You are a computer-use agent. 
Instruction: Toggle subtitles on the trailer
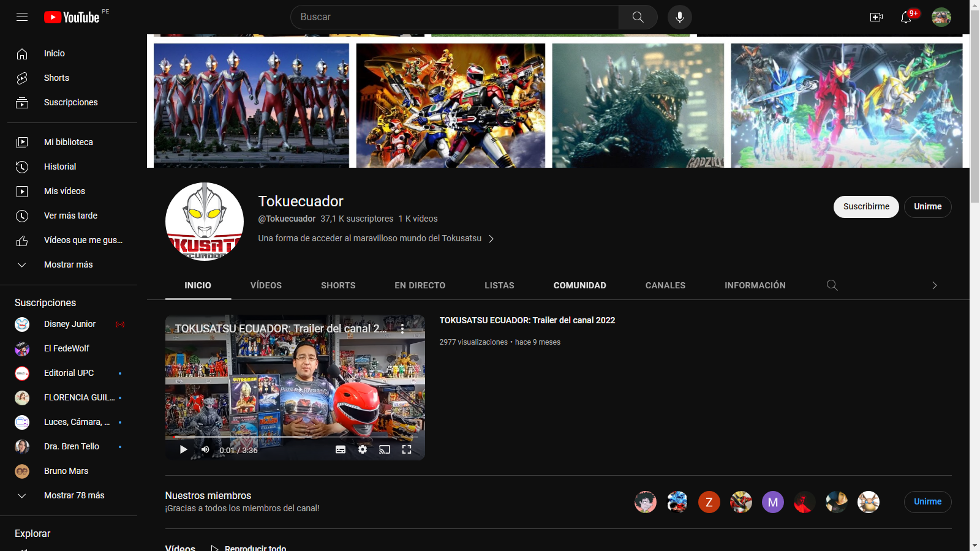point(341,449)
